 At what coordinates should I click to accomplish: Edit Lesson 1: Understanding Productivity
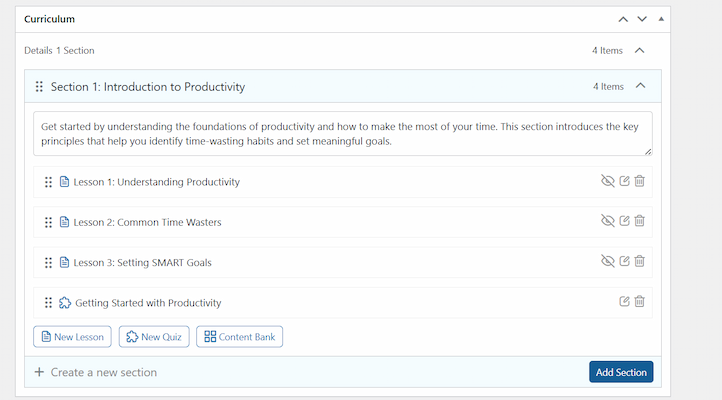pyautogui.click(x=625, y=181)
